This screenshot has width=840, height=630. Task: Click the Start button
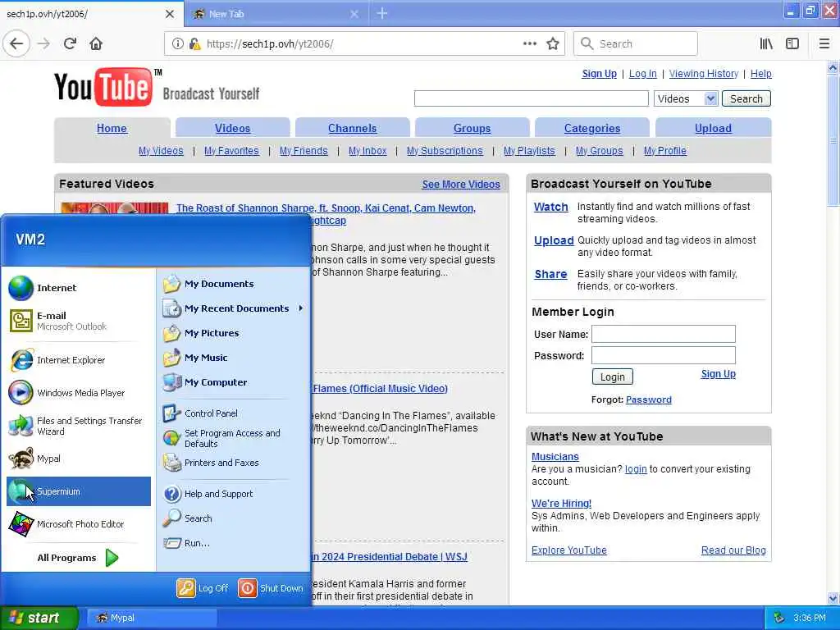[x=39, y=619]
